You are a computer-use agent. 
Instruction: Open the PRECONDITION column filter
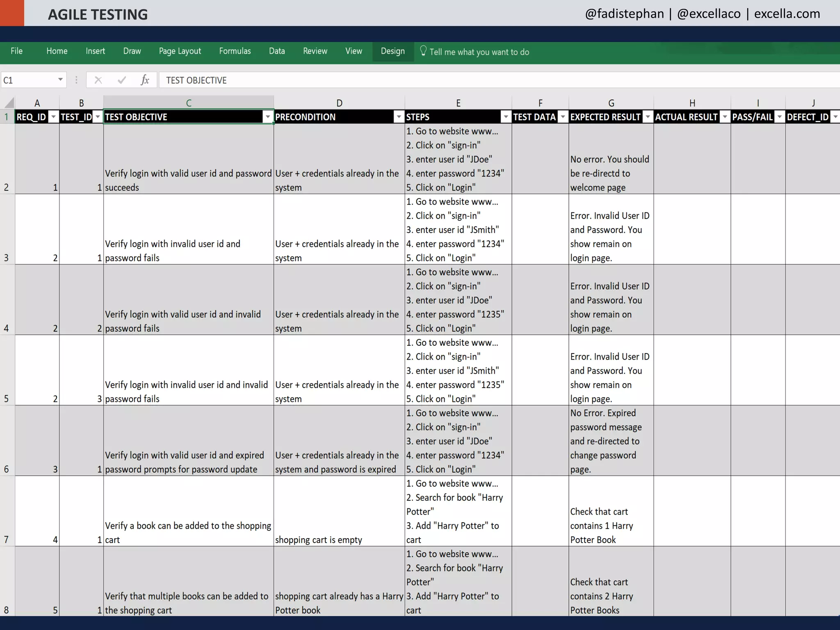coord(399,117)
